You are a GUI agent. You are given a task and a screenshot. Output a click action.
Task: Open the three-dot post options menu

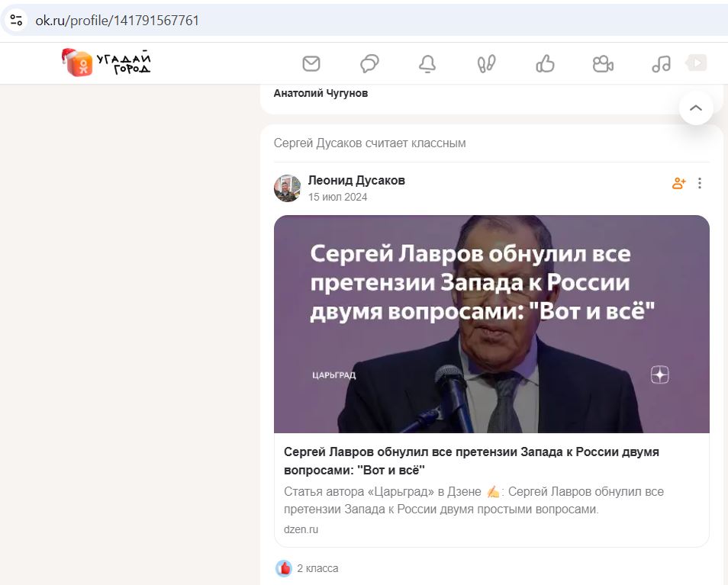pos(700,183)
